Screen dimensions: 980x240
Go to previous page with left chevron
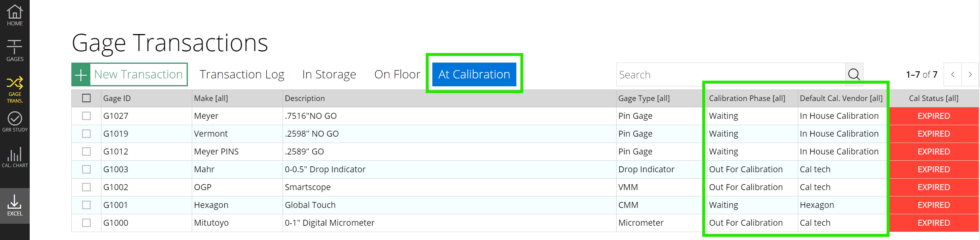coord(953,74)
